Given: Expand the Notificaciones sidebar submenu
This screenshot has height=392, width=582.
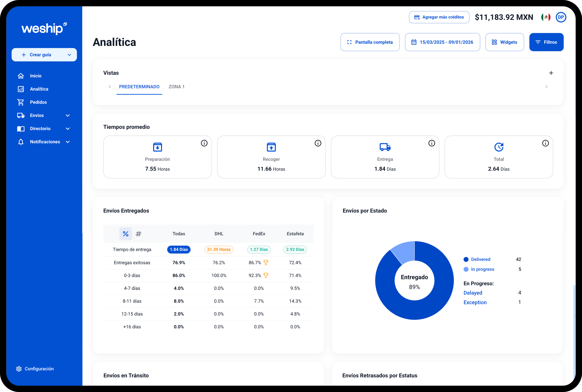Looking at the screenshot, I should 68,142.
